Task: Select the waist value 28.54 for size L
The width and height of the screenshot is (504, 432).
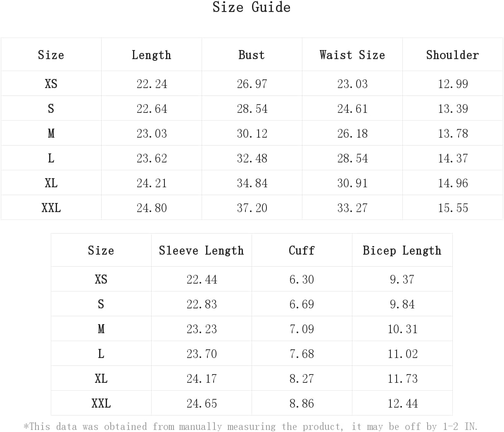Action: coord(352,158)
